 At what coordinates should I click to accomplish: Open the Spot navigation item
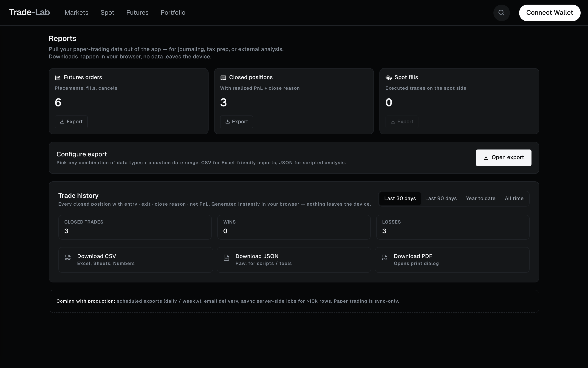point(107,13)
